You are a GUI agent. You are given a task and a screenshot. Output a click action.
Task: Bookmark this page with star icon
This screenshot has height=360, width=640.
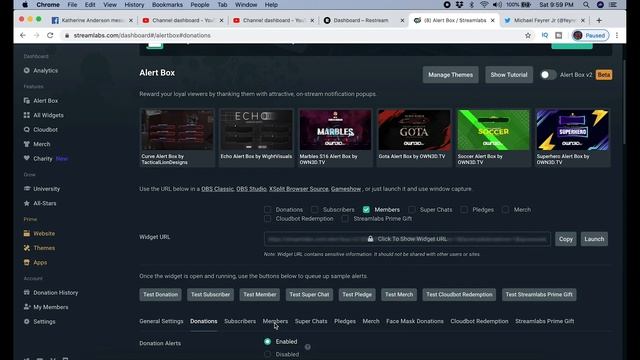(x=528, y=36)
